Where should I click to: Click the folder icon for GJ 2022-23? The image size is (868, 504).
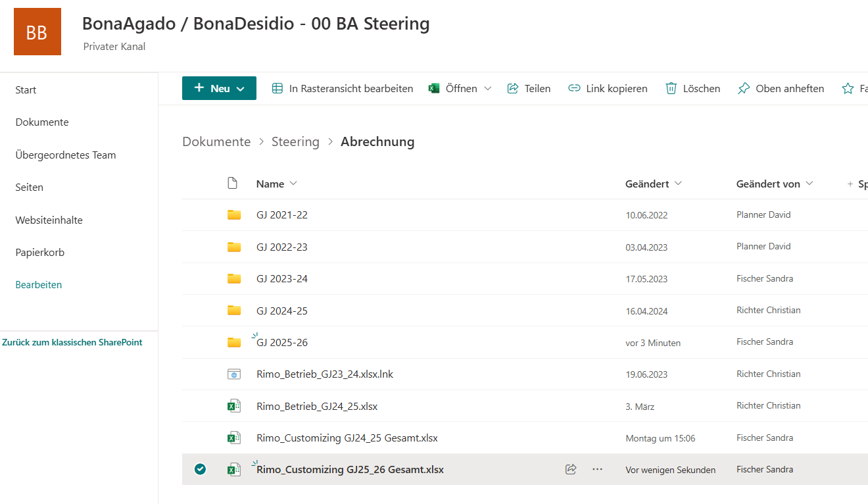point(234,247)
